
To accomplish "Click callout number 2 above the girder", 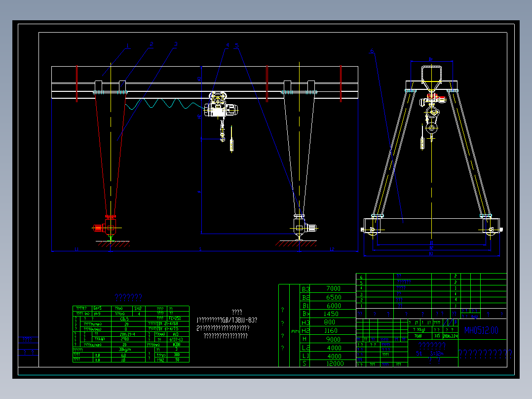I will (152, 44).
